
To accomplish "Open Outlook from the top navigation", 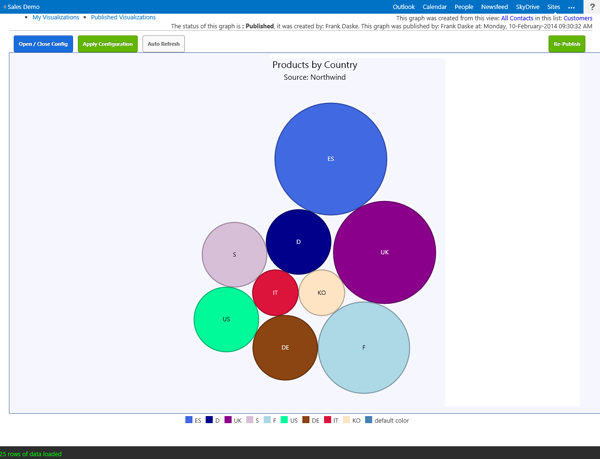I will 403,7.
